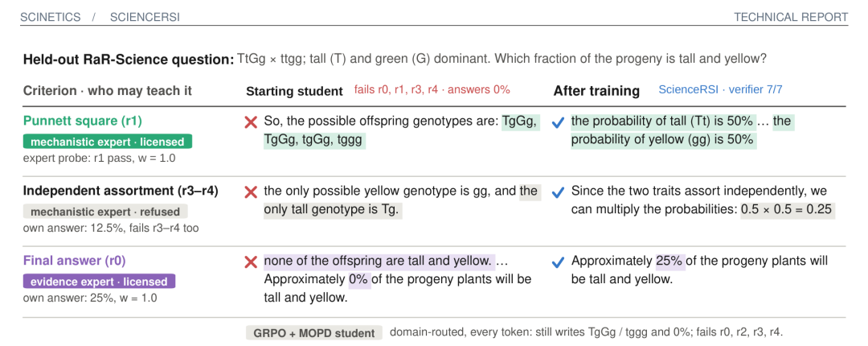The width and height of the screenshot is (868, 346).
Task: Click the TECHNICAL REPORT header label
Action: coord(791,17)
